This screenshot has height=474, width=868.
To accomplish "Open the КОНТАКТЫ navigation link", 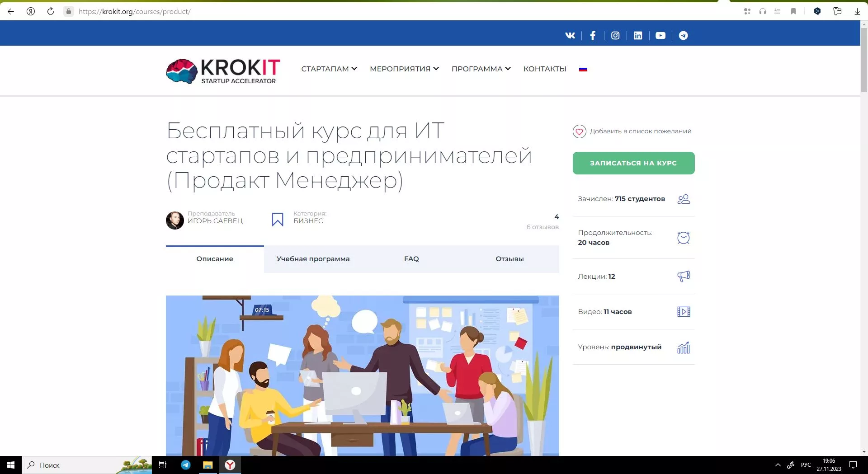I will coord(545,69).
